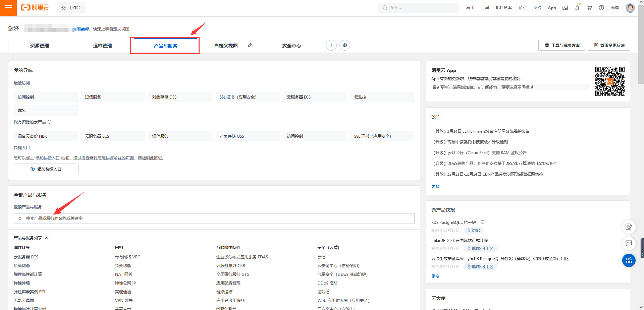Open RDS PostgreSQL支持一键上云 news
The width and height of the screenshot is (644, 310).
[x=458, y=223]
